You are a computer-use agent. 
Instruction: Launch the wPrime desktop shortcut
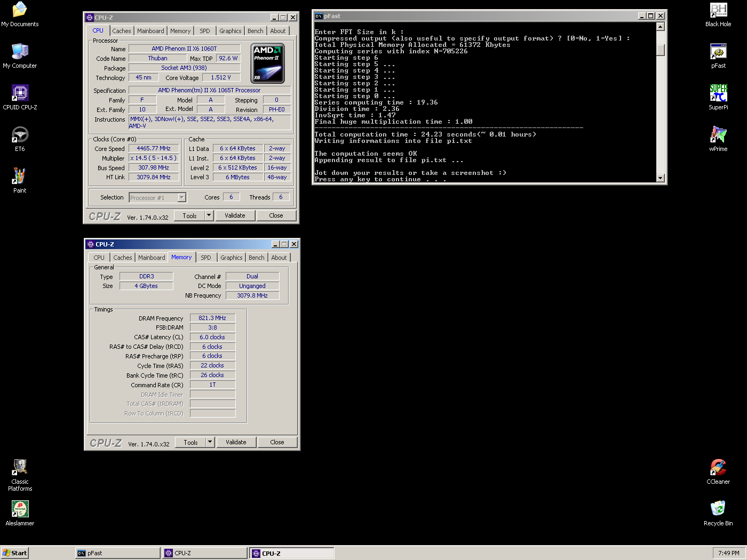(718, 139)
